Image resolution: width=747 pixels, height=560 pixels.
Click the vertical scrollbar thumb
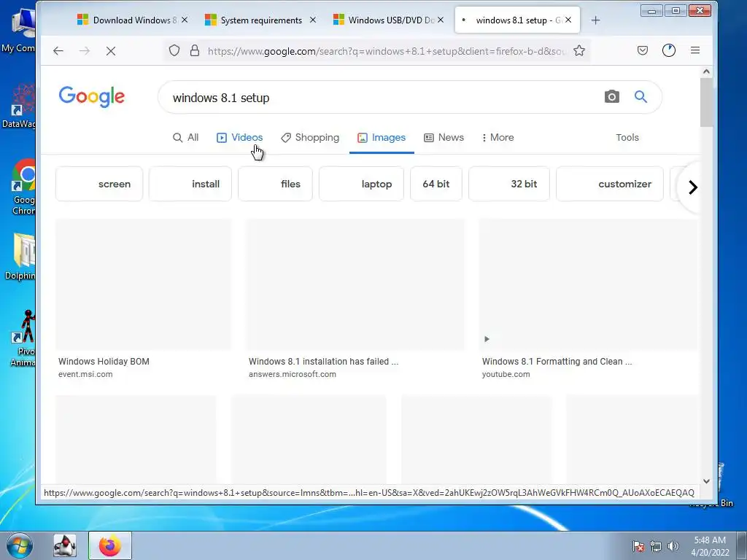(x=706, y=102)
